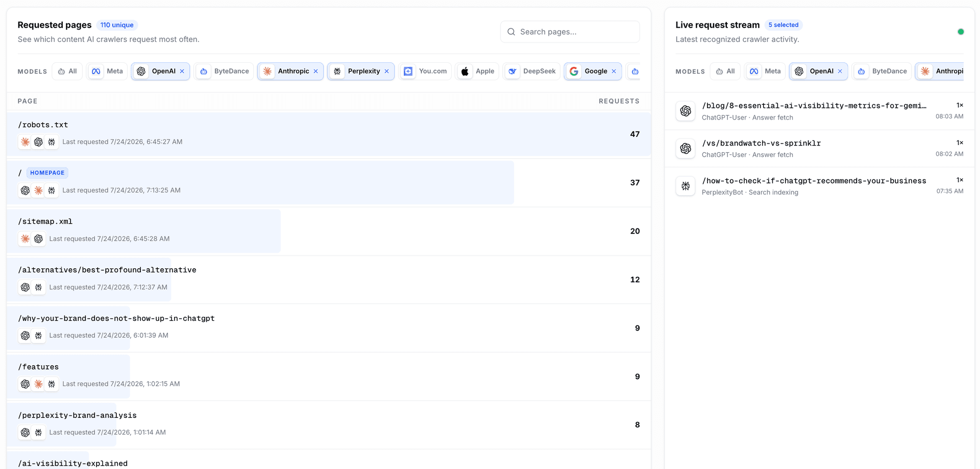Open the /features page row
This screenshot has width=980, height=469.
pos(329,377)
